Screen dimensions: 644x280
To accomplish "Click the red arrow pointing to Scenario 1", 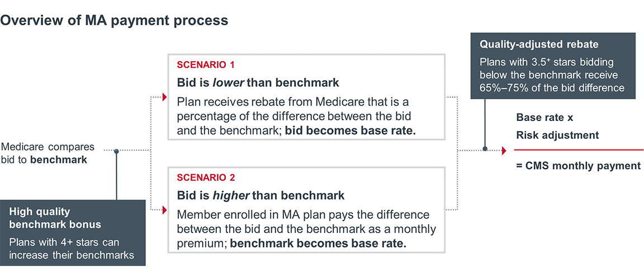I will tap(164, 97).
